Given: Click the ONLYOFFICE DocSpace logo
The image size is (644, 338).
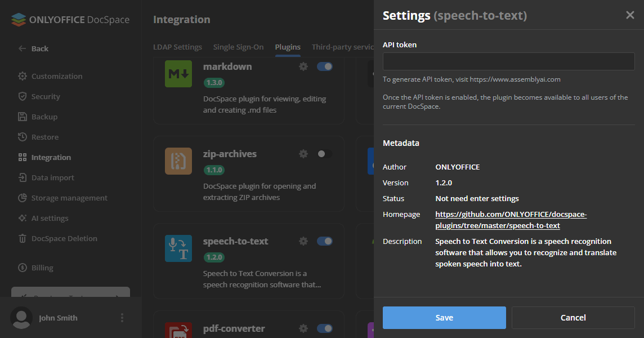Looking at the screenshot, I should point(70,20).
